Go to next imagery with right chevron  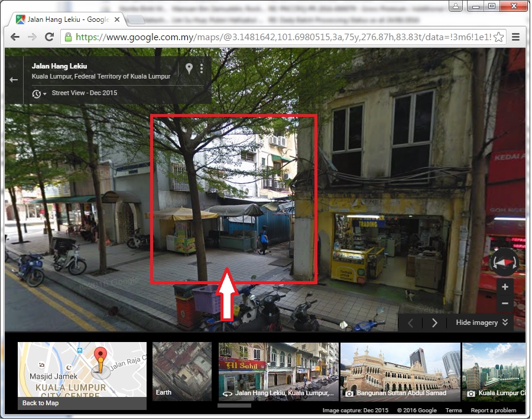point(434,323)
